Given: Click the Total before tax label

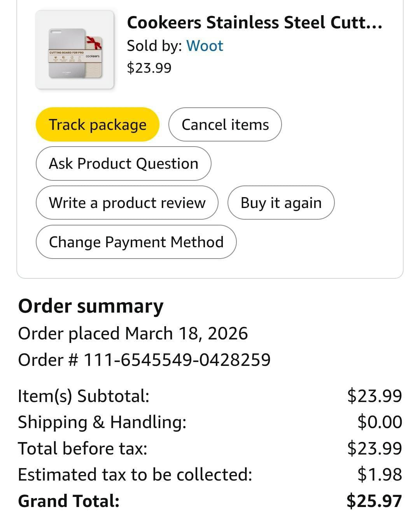Looking at the screenshot, I should (82, 448).
